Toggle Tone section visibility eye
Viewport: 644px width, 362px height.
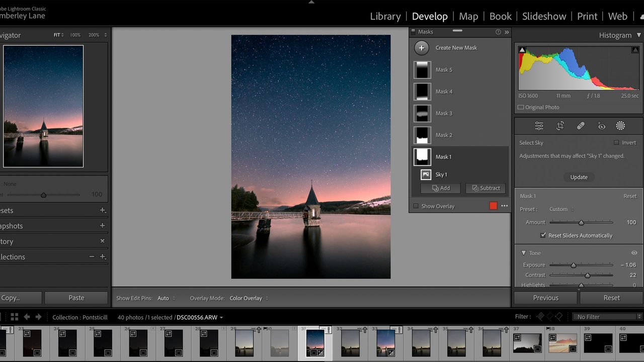[634, 253]
